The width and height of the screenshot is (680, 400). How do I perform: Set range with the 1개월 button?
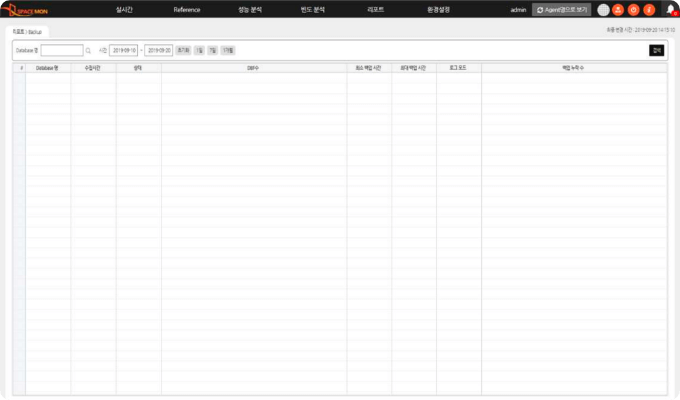(228, 50)
